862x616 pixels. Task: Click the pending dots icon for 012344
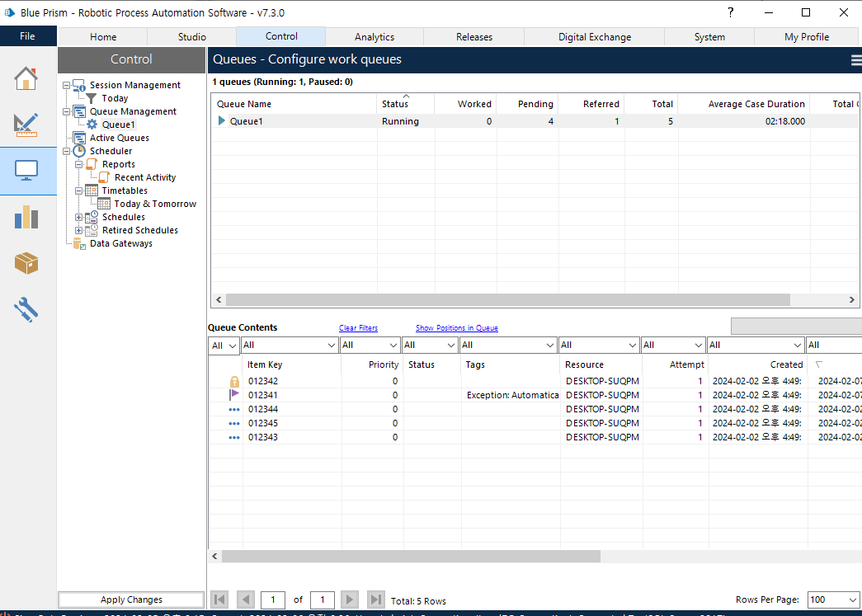(234, 409)
